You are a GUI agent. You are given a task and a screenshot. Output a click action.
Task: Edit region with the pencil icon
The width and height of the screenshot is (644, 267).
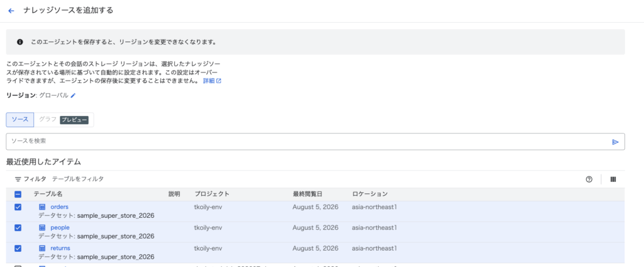coord(73,96)
